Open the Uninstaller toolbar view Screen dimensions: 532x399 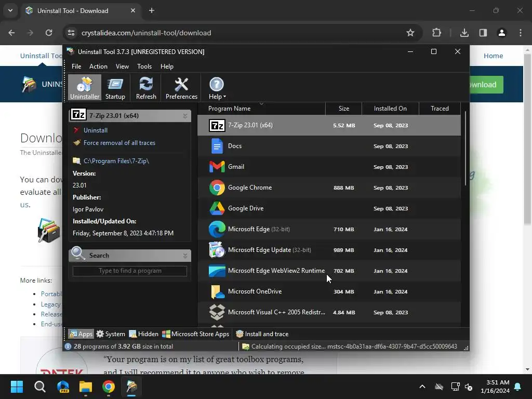click(x=85, y=88)
